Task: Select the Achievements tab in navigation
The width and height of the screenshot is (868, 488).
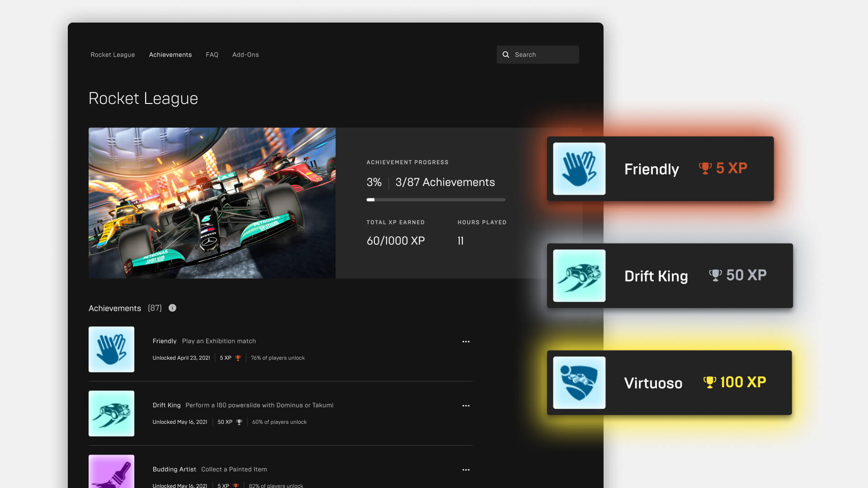Action: pyautogui.click(x=170, y=55)
